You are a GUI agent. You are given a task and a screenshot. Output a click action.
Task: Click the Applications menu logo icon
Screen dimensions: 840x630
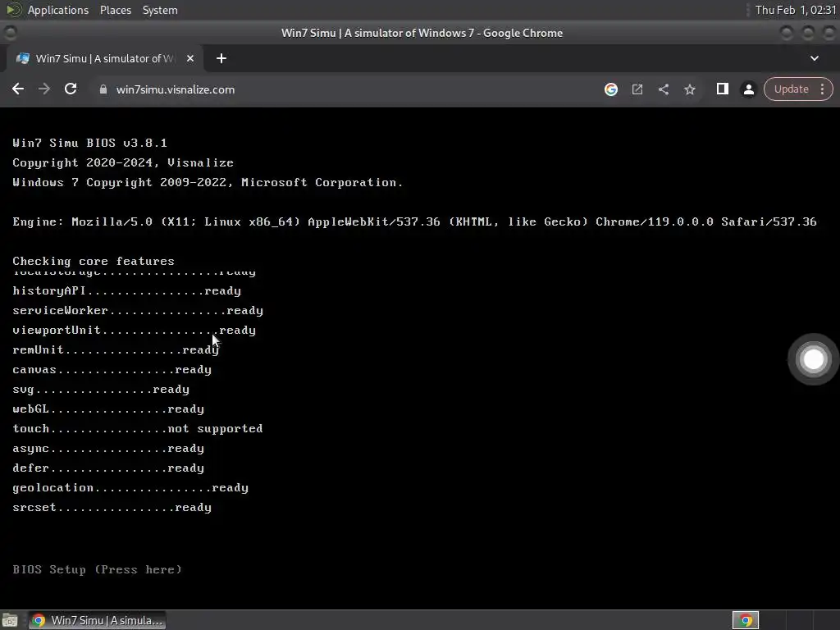(13, 10)
